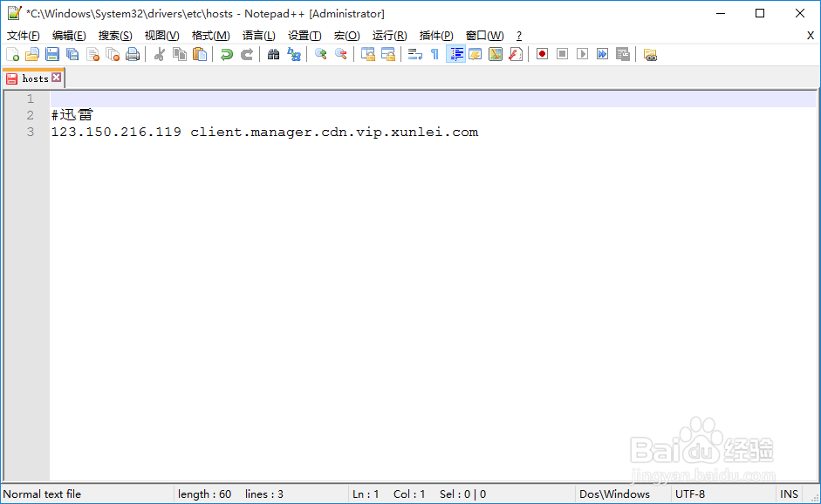Click the last toolbar folder icon
This screenshot has width=821, height=504.
pyautogui.click(x=650, y=54)
